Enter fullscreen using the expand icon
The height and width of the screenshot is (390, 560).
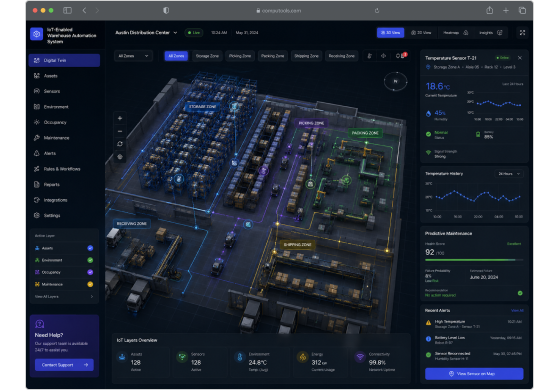click(x=522, y=32)
